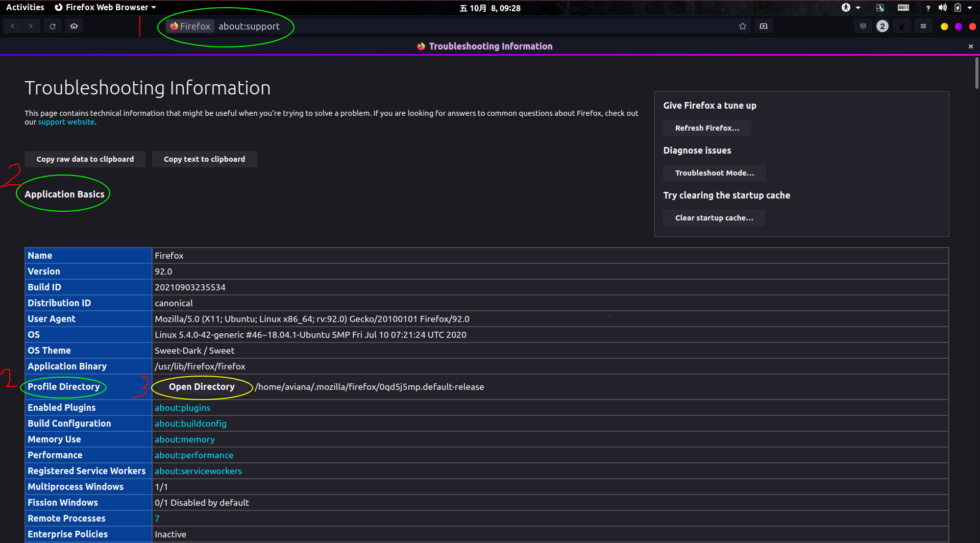The image size is (980, 543).
Task: Click the battery status icon
Action: [958, 8]
